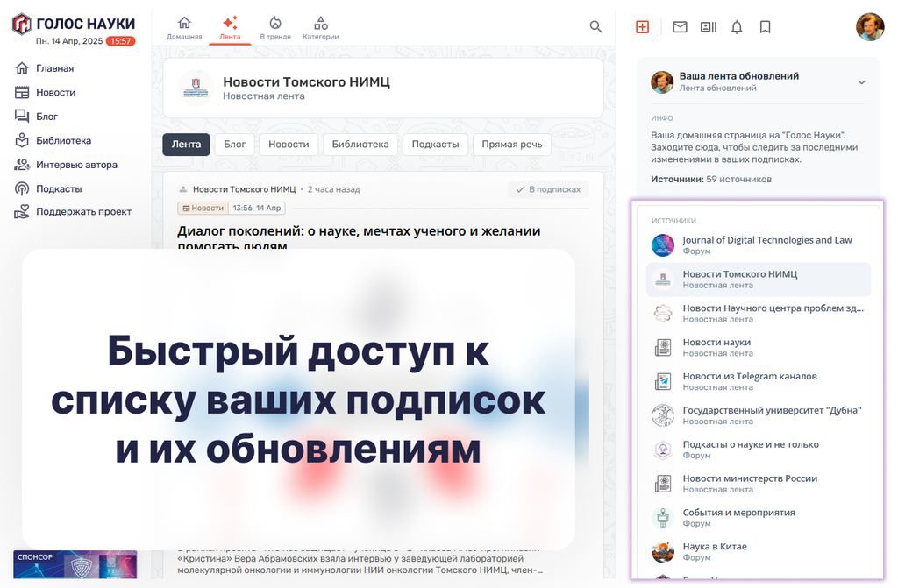
Task: Open Новости министерств России source
Action: point(759,484)
